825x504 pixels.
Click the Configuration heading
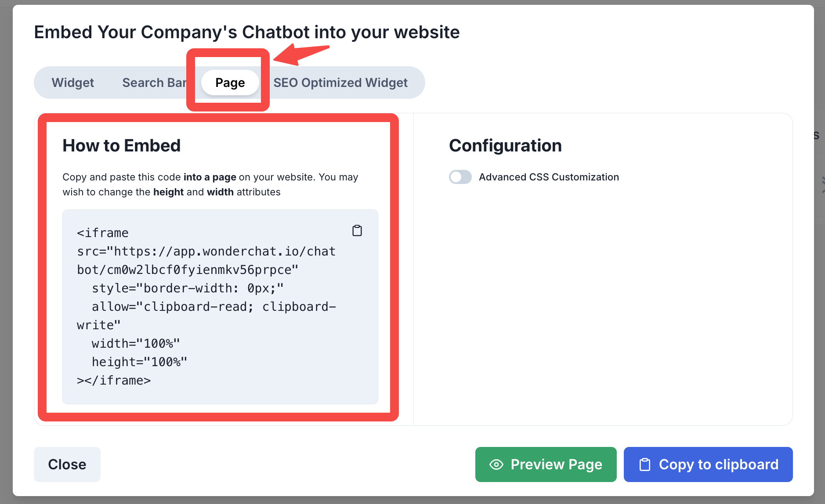(505, 146)
